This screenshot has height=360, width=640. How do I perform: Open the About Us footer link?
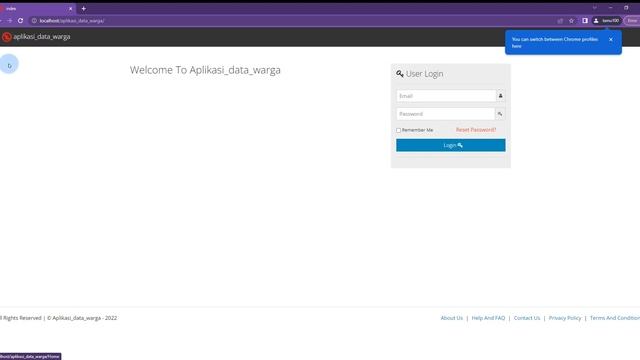(x=451, y=318)
